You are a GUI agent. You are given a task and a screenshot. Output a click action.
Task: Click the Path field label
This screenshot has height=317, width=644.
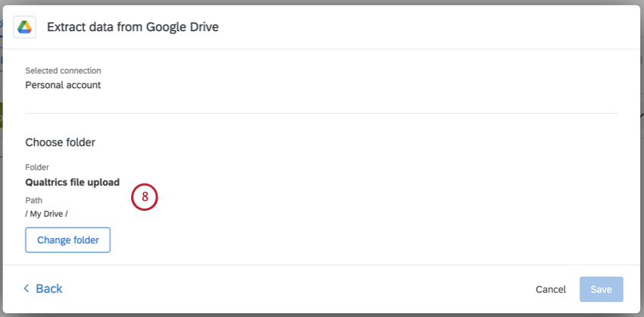(x=34, y=200)
